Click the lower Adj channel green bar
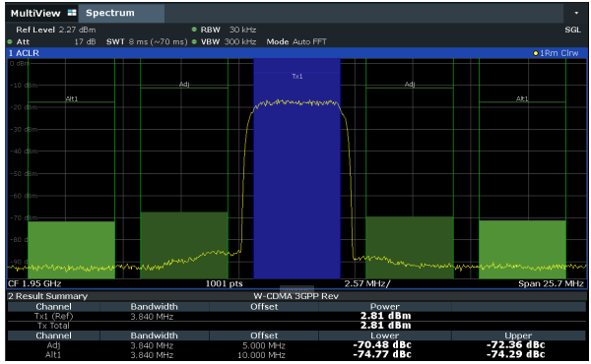This screenshot has width=591, height=364. coord(184,245)
